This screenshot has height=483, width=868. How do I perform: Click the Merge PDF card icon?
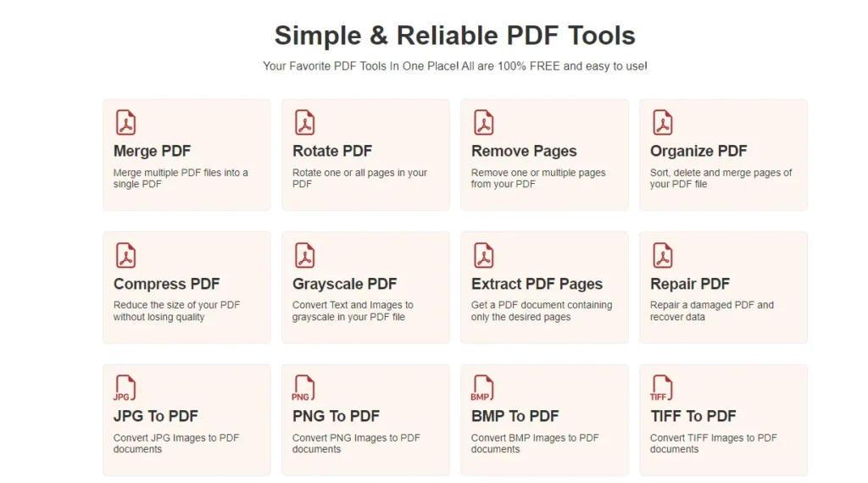(x=125, y=122)
